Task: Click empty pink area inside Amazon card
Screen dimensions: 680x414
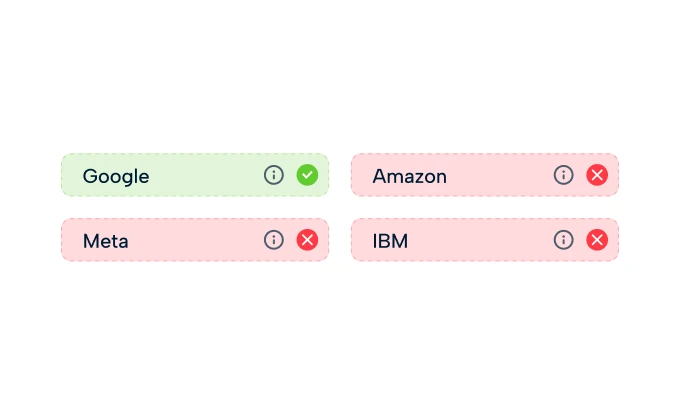Action: [x=500, y=175]
